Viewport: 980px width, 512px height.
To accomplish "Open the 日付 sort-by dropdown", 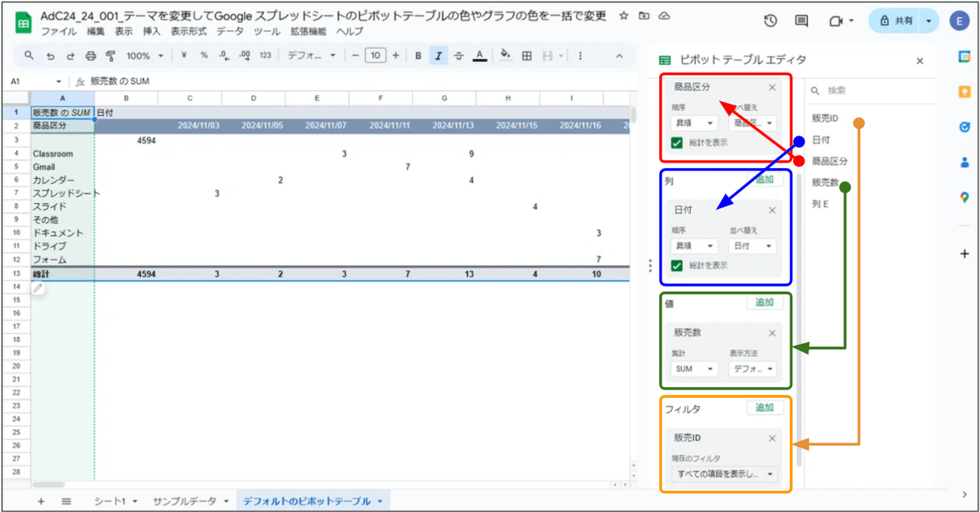I will point(753,245).
